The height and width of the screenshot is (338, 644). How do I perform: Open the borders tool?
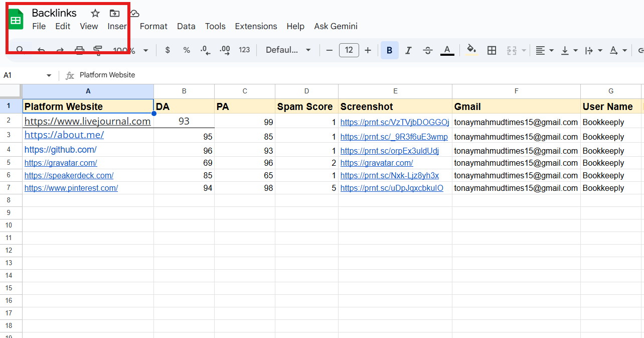[x=492, y=50]
